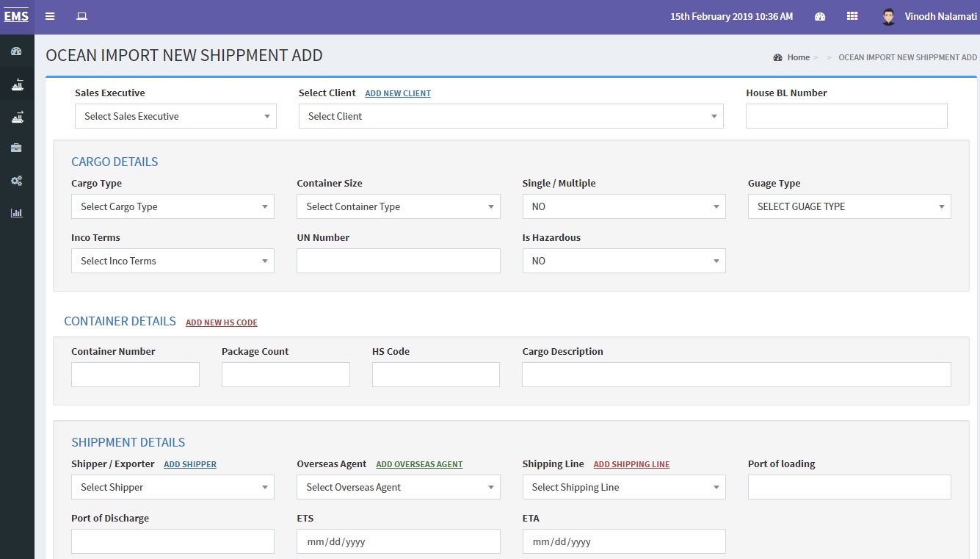Click the ADD NEW CLIENT link
The height and width of the screenshot is (559, 980).
(398, 93)
